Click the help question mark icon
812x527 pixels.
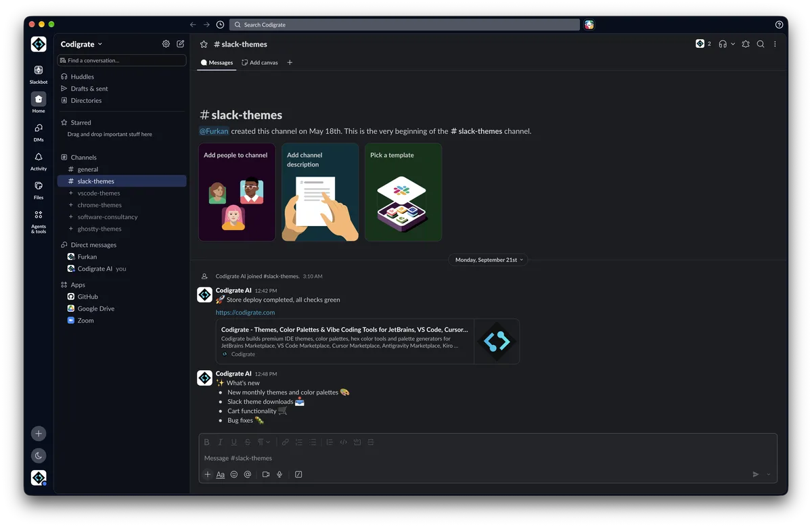[780, 24]
